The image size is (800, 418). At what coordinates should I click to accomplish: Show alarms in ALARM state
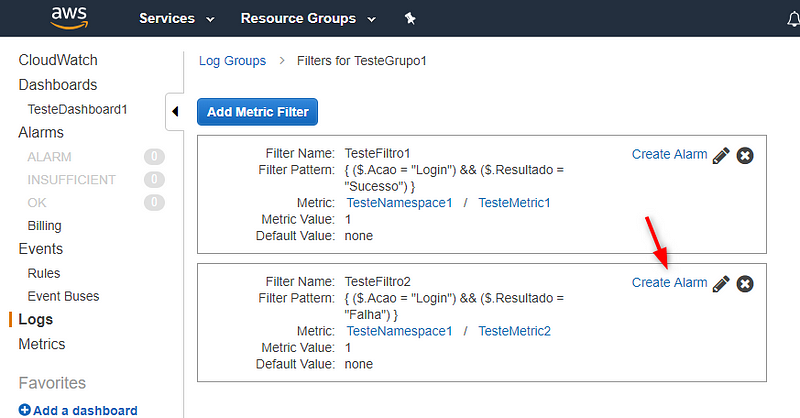click(49, 157)
